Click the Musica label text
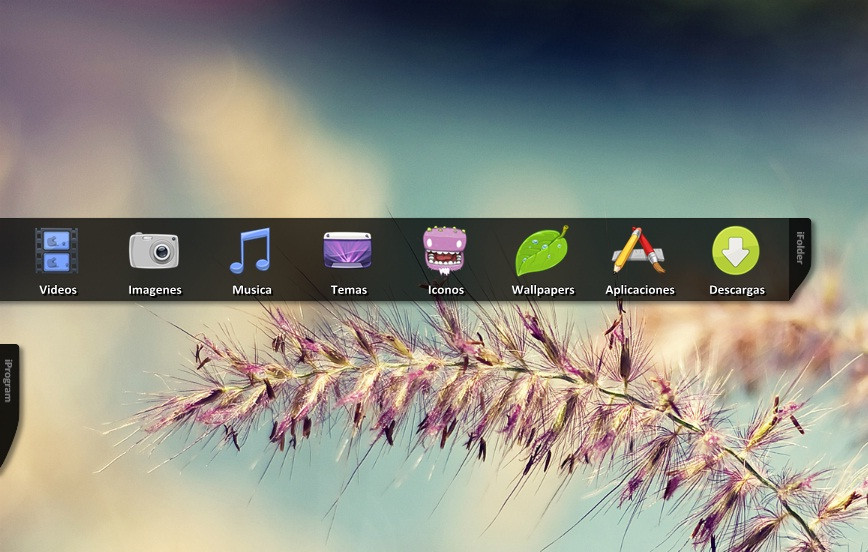This screenshot has height=552, width=868. point(252,290)
